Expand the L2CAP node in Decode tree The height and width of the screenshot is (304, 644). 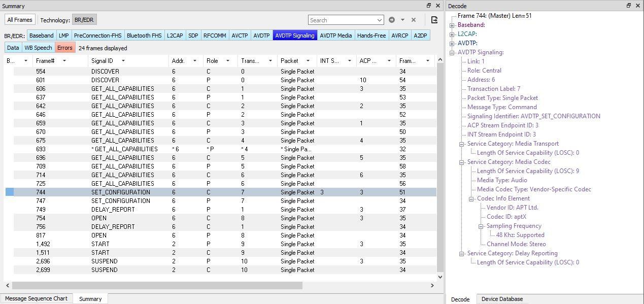(x=452, y=34)
